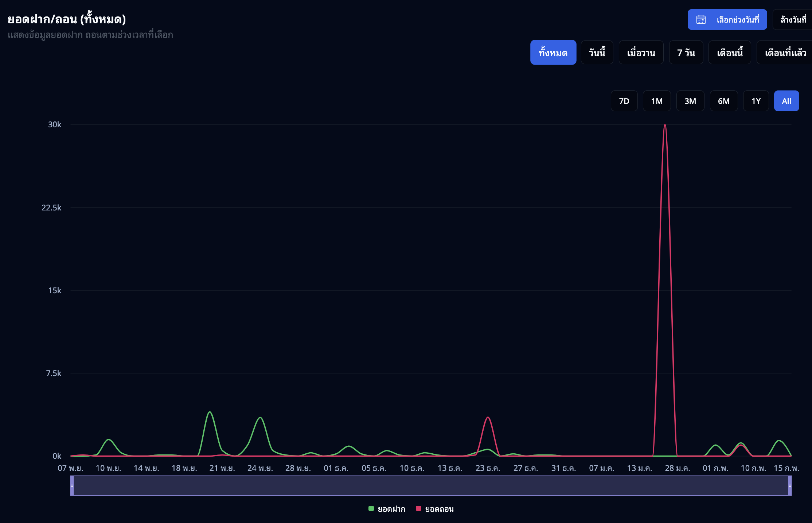The height and width of the screenshot is (523, 812).
Task: Click the right handle of range slider
Action: [x=789, y=485]
